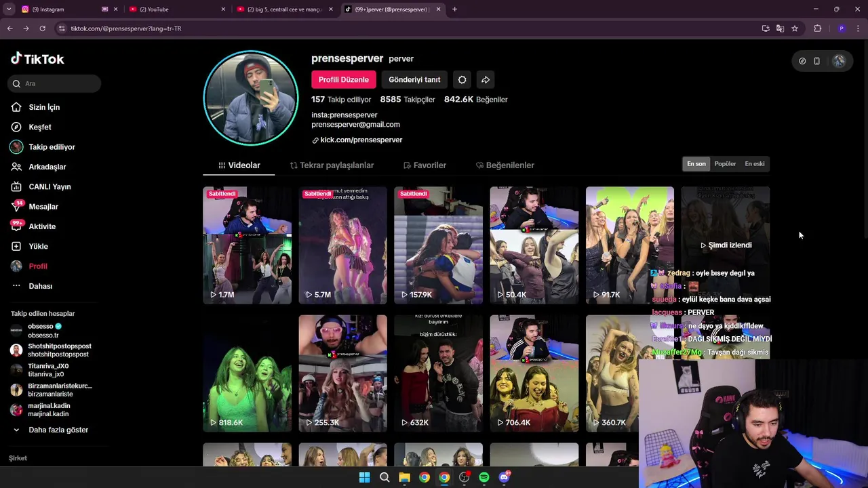Open Spotify from taskbar
The width and height of the screenshot is (868, 488).
484,477
